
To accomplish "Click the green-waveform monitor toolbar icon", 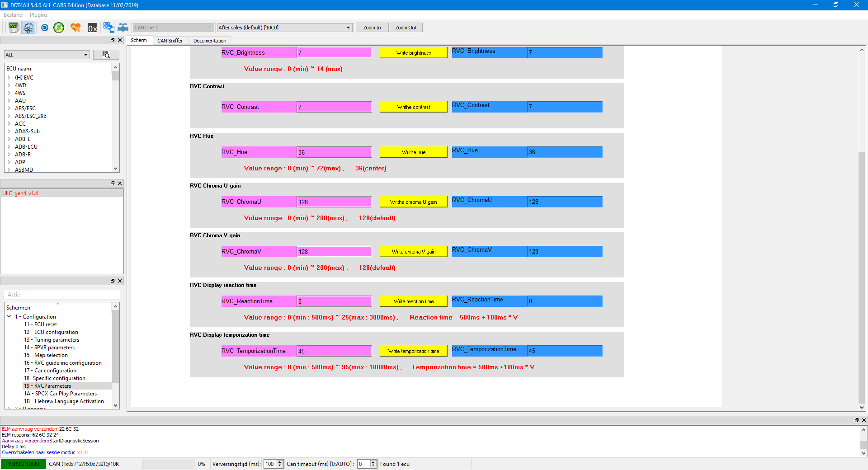I will [x=14, y=28].
